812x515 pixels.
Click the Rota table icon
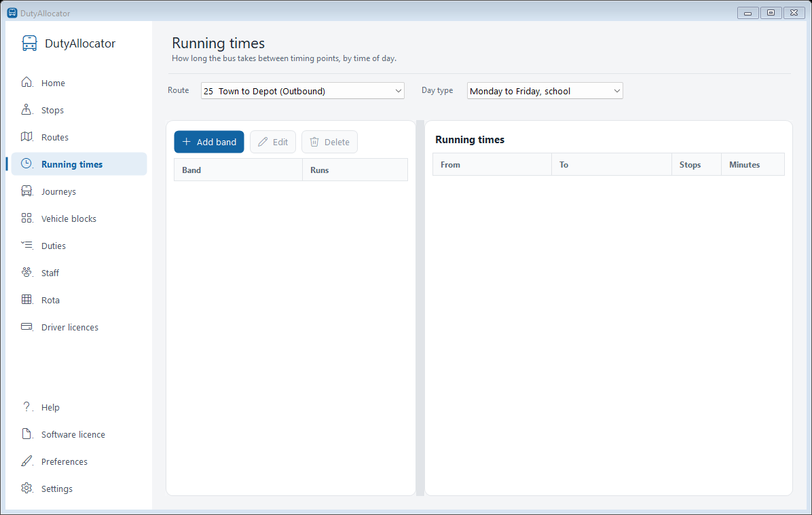(27, 299)
